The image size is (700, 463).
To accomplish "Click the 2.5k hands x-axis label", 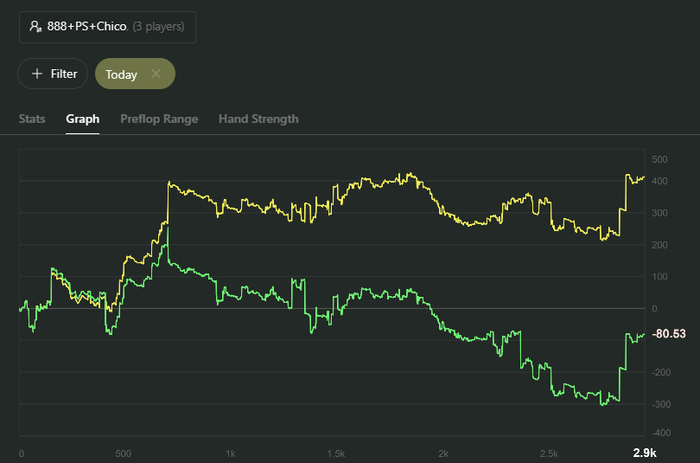I will point(547,453).
